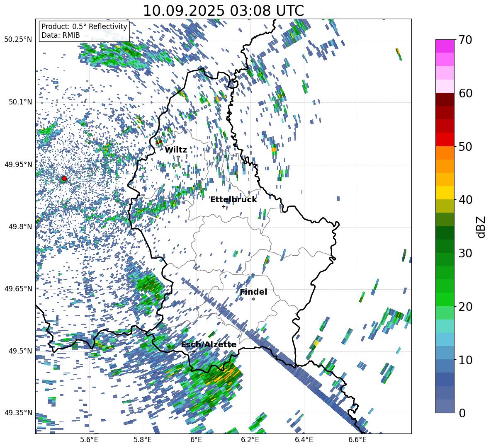Click the Ettelbruck city label
Image resolution: width=491 pixels, height=448 pixels.
click(233, 200)
